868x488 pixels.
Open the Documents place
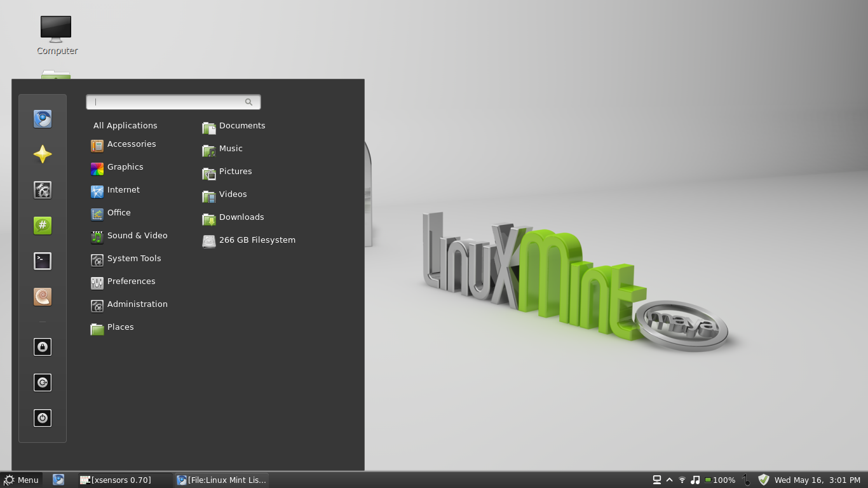(x=241, y=125)
